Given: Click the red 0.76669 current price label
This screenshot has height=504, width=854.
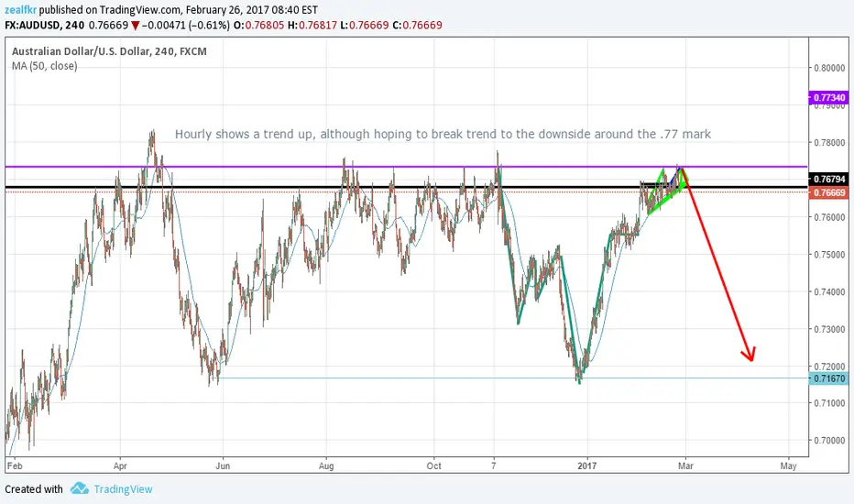Looking at the screenshot, I should [829, 192].
